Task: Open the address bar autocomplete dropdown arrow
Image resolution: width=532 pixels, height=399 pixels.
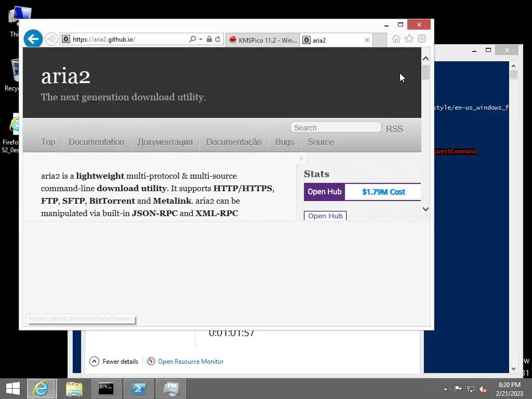Action: [x=201, y=39]
